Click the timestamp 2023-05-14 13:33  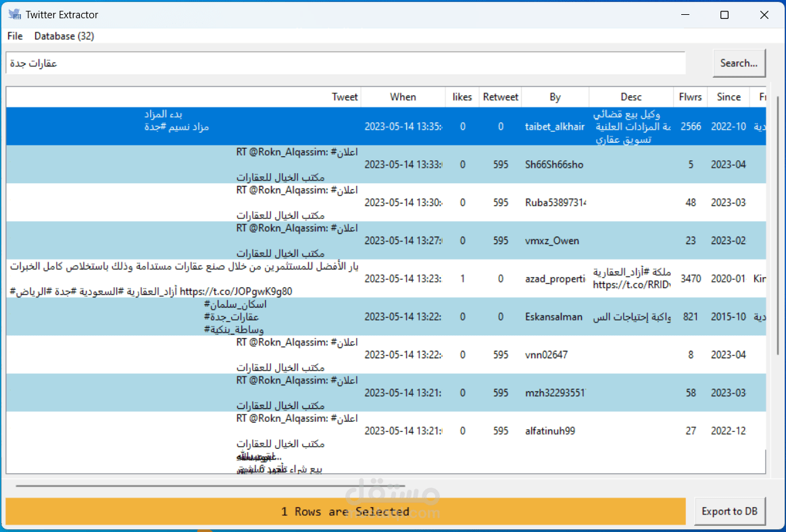pos(403,164)
